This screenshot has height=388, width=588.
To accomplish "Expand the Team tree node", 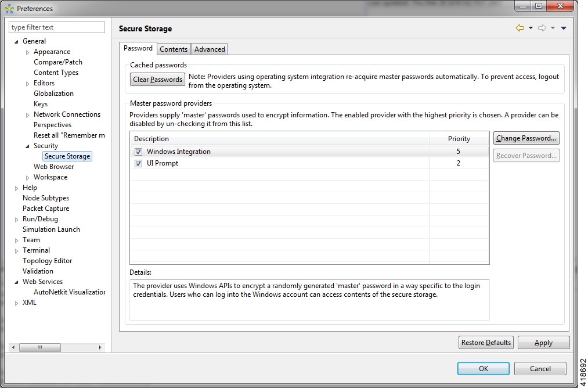I will pyautogui.click(x=16, y=240).
